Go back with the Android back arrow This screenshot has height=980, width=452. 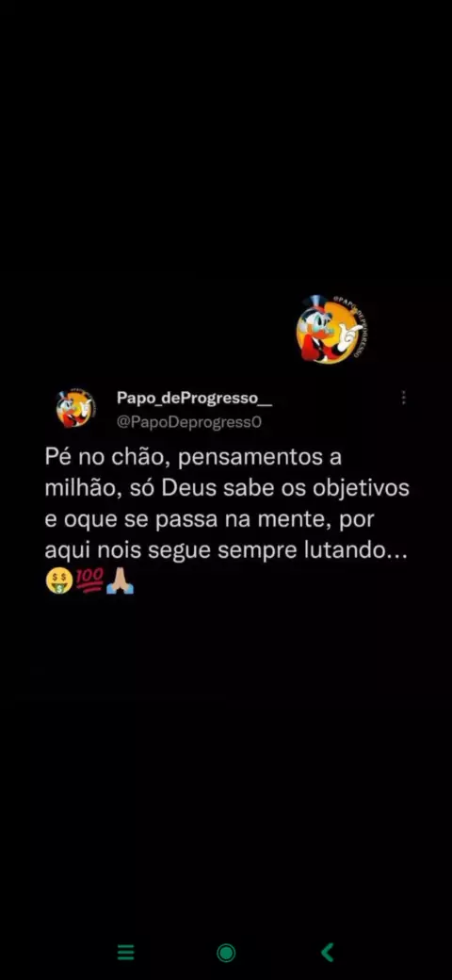click(327, 953)
